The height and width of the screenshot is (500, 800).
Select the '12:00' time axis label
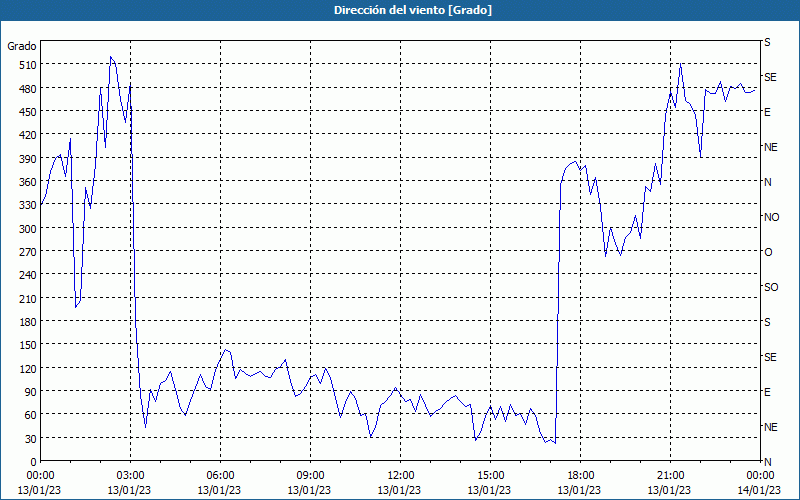tap(401, 476)
